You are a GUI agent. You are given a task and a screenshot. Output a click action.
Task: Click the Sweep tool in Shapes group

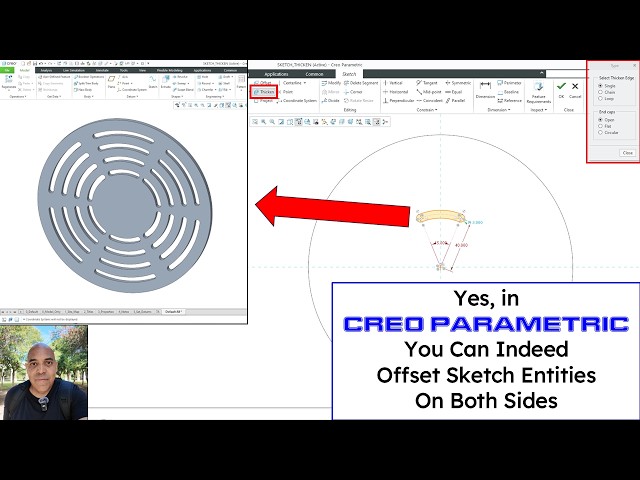[x=181, y=83]
